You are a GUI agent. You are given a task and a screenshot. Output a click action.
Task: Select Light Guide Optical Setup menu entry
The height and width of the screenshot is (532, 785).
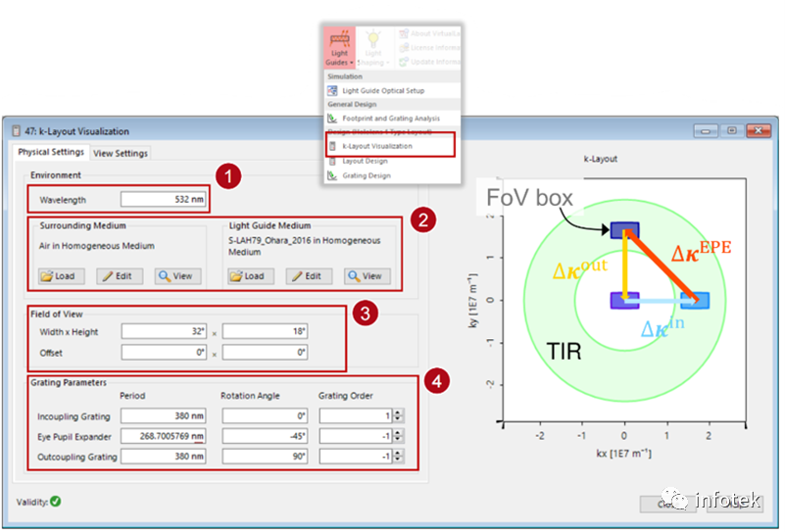383,90
